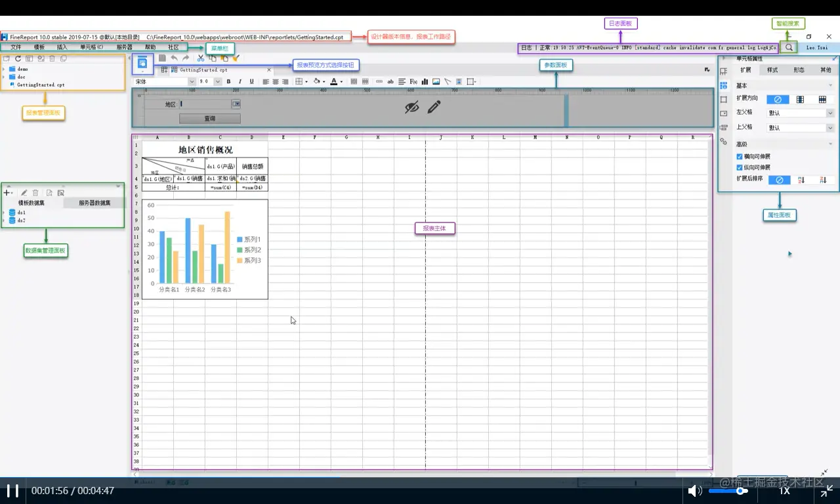
Task: Edit the selected dataset with pencil icon
Action: 24,193
